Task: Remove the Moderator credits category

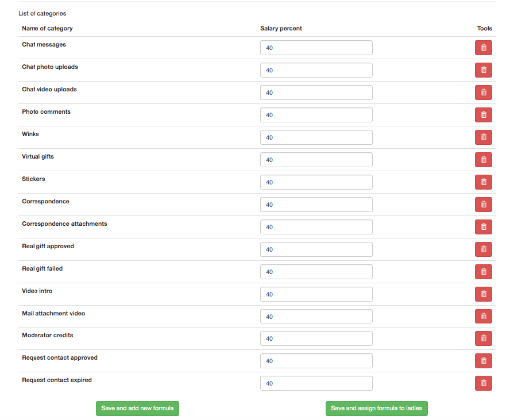Action: tap(484, 338)
